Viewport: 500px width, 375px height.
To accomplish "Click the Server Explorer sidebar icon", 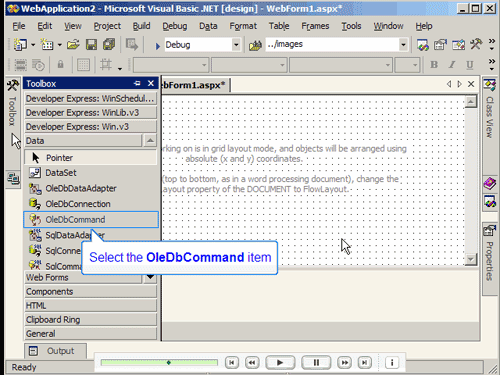I will [13, 179].
